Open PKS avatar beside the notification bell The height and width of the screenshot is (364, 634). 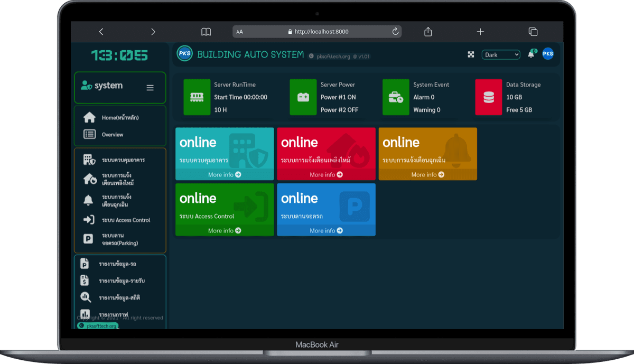tap(548, 54)
